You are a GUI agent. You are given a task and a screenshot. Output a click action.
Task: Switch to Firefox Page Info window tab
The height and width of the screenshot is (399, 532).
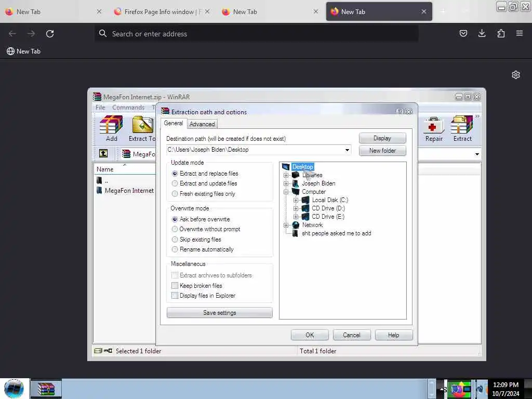coord(162,11)
